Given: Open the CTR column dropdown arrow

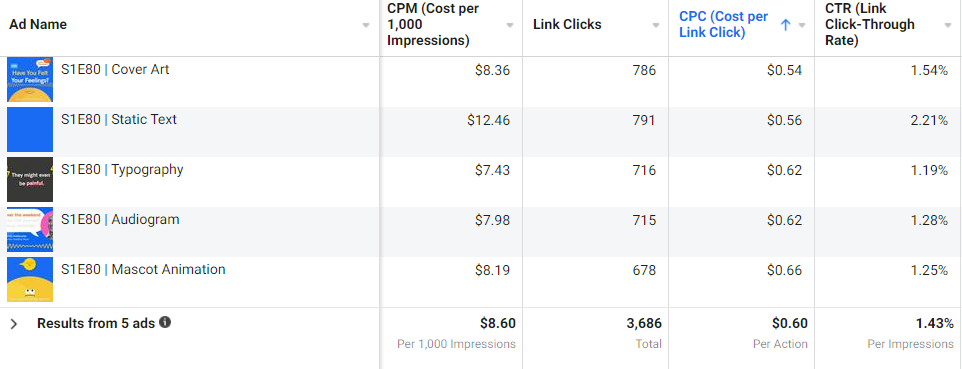Looking at the screenshot, I should coord(948,26).
